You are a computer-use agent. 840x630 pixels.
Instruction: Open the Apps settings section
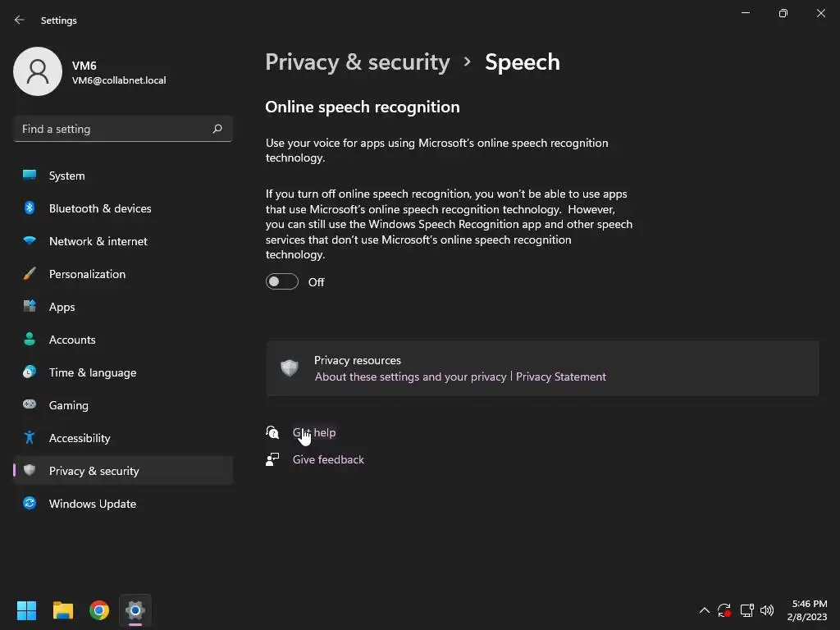click(62, 307)
